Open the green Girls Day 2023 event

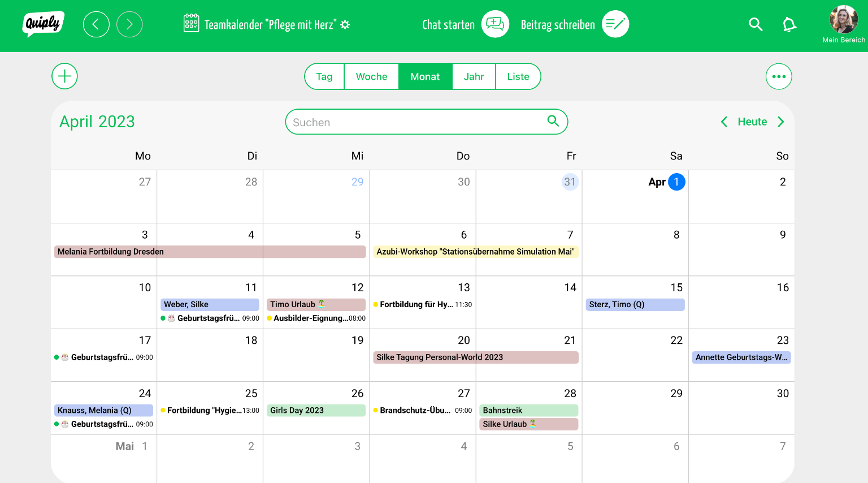tap(316, 411)
